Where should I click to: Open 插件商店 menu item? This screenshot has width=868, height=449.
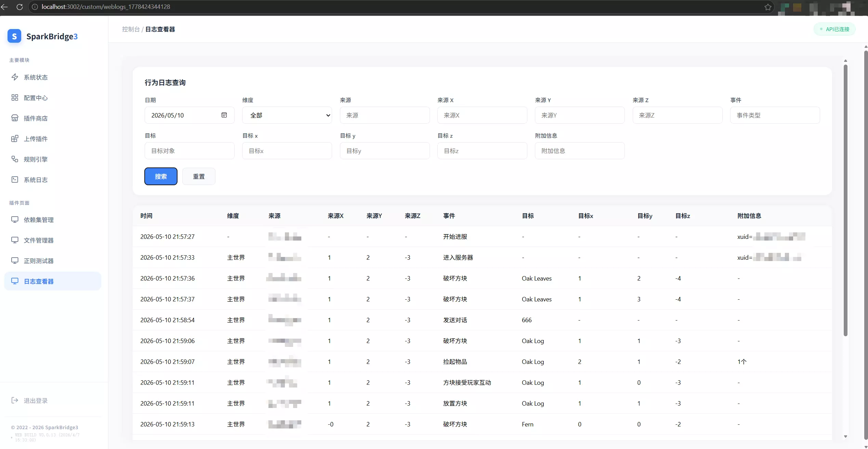(53, 118)
